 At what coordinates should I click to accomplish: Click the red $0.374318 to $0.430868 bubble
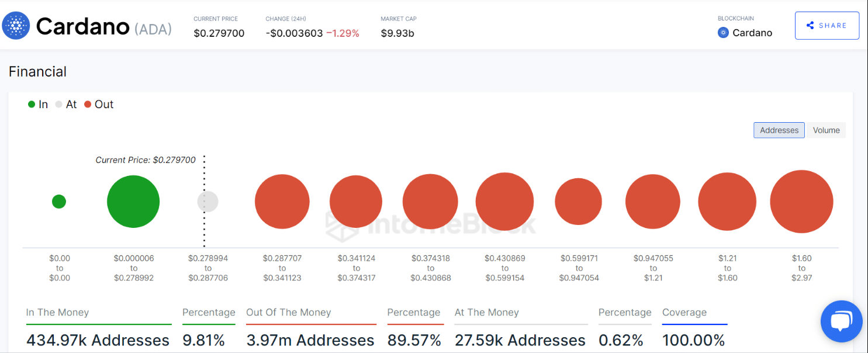click(x=430, y=202)
